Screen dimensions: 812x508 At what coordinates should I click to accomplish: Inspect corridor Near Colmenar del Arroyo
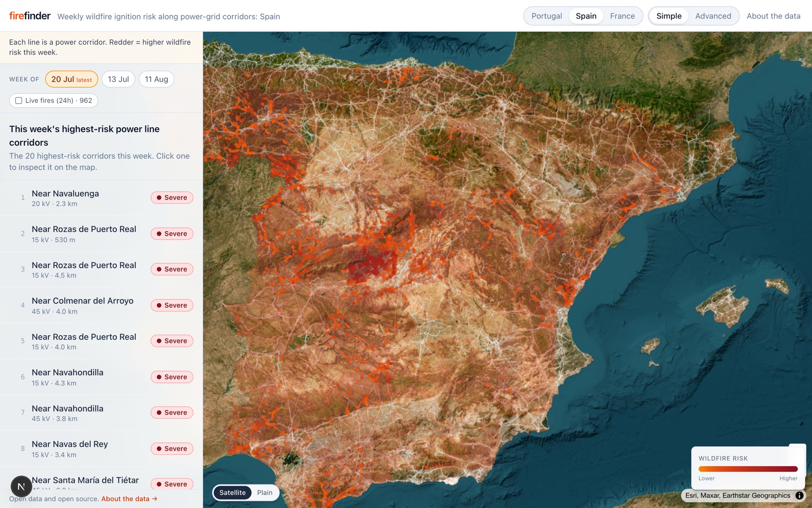coord(101,305)
